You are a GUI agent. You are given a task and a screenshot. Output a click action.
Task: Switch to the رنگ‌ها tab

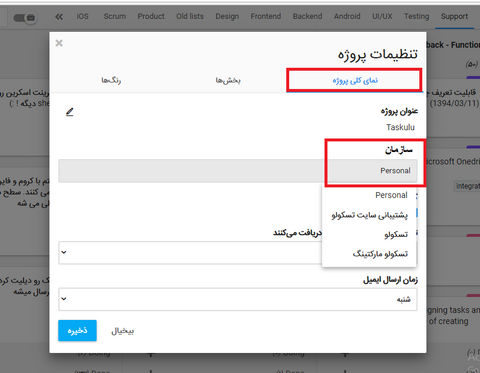tap(111, 80)
